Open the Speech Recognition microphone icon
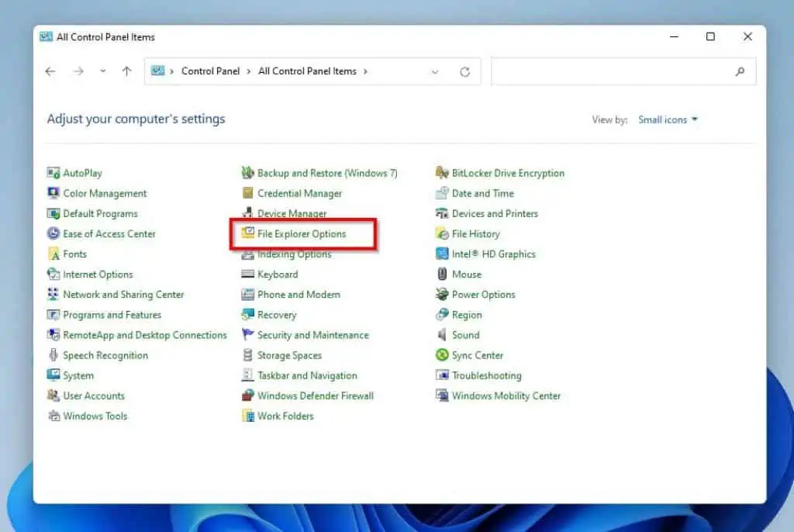This screenshot has width=794, height=532. 54,356
